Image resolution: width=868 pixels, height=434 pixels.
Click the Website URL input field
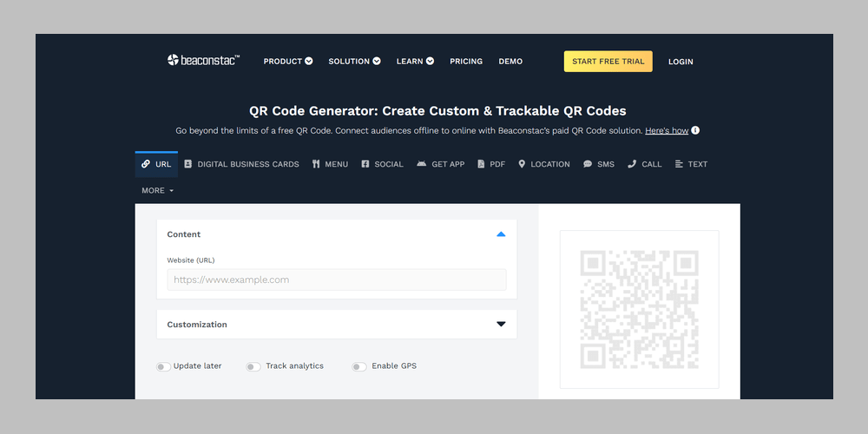[337, 279]
